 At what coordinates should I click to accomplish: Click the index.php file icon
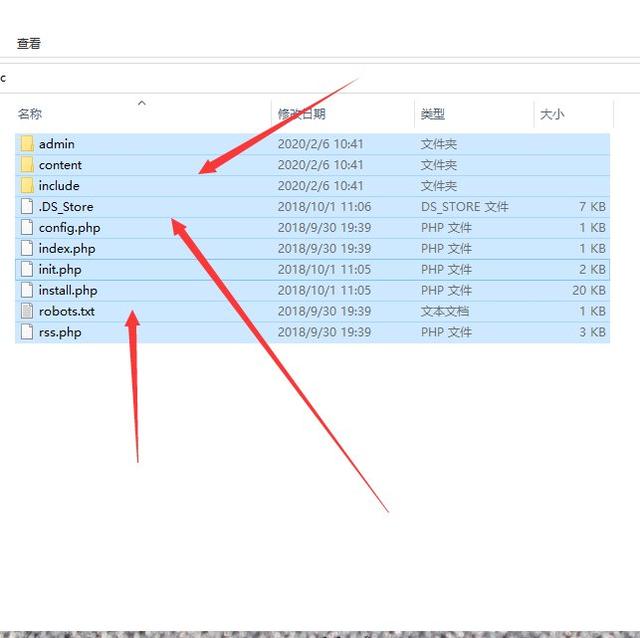coord(27,248)
